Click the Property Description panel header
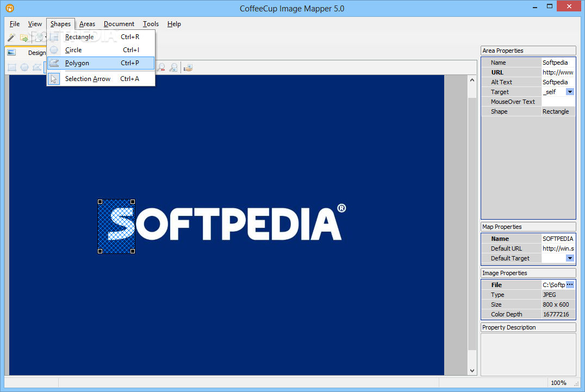 [x=528, y=327]
